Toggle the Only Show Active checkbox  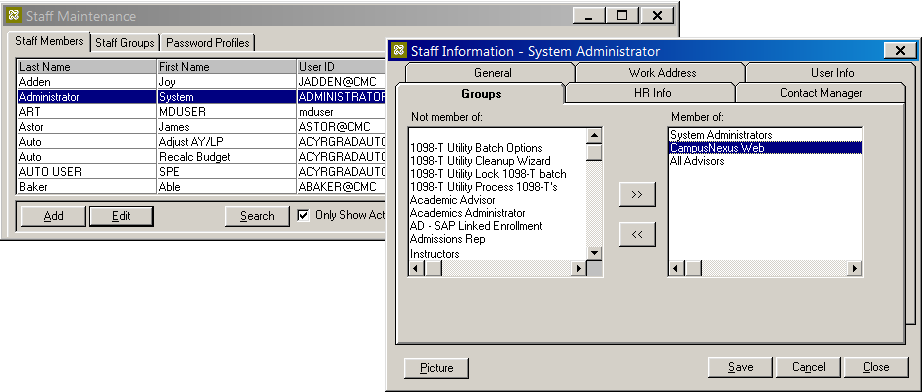303,215
